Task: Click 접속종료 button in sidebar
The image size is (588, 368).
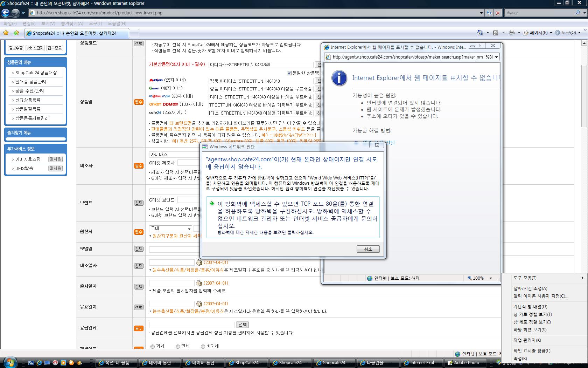Action: point(55,48)
